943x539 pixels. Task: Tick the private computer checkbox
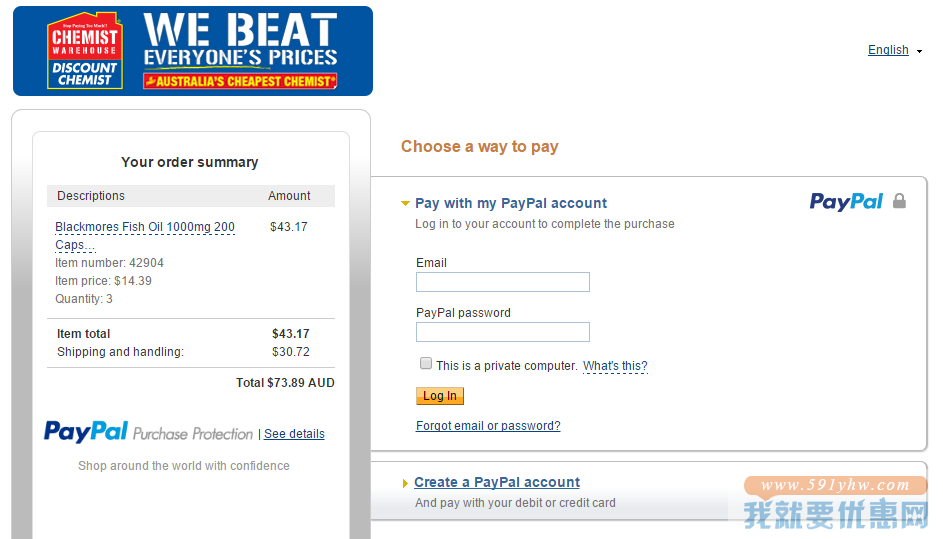tap(426, 363)
